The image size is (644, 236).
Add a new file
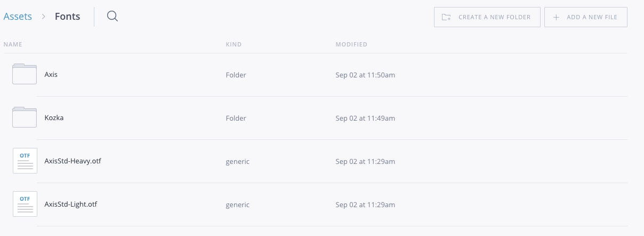tap(586, 17)
